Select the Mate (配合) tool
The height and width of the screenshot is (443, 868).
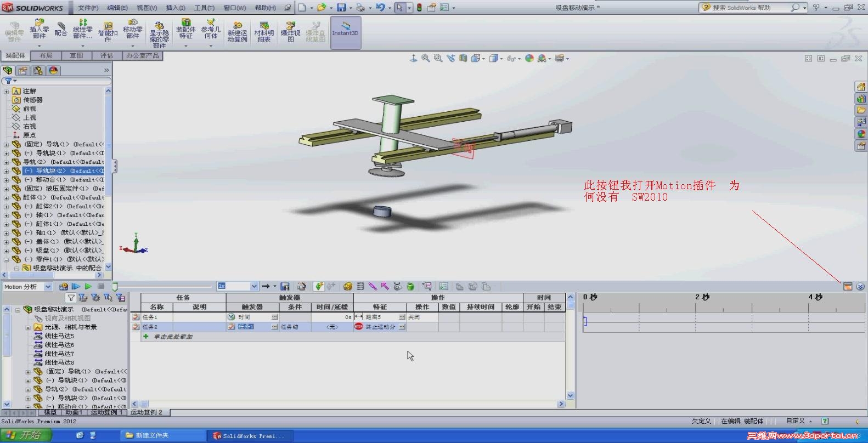click(x=61, y=29)
